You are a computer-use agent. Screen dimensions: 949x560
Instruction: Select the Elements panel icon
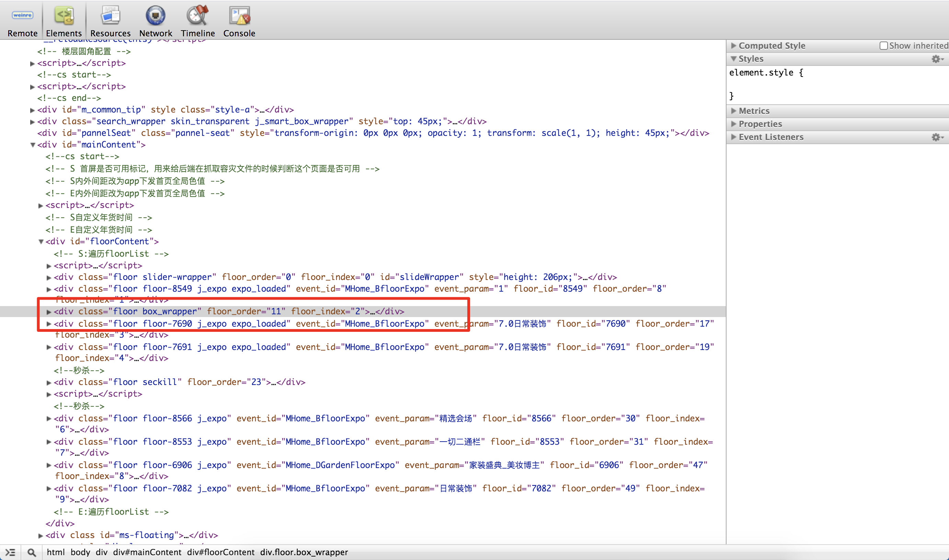64,16
